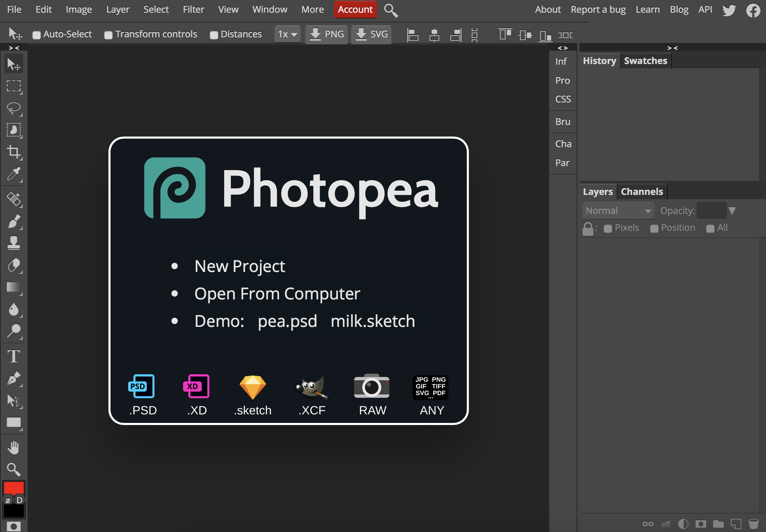Switch to the Swatches tab
Screen dimensions: 766x532
pyautogui.click(x=645, y=61)
